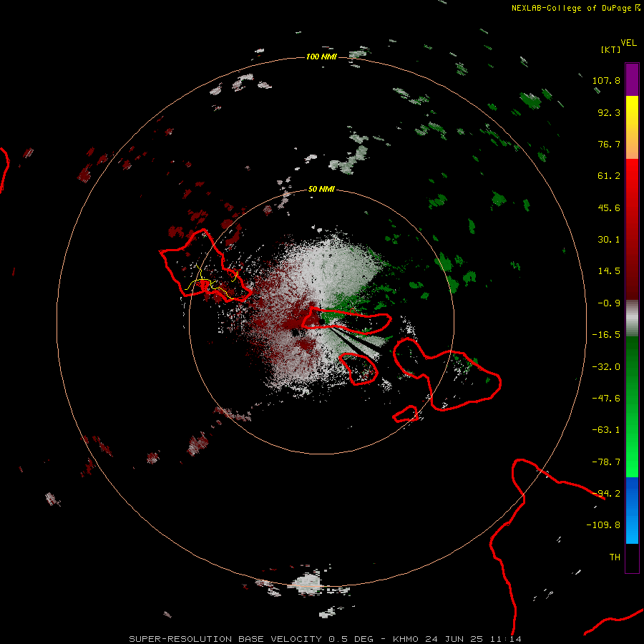
Task: Click the -63.1 velocity scale value
Action: 606,430
